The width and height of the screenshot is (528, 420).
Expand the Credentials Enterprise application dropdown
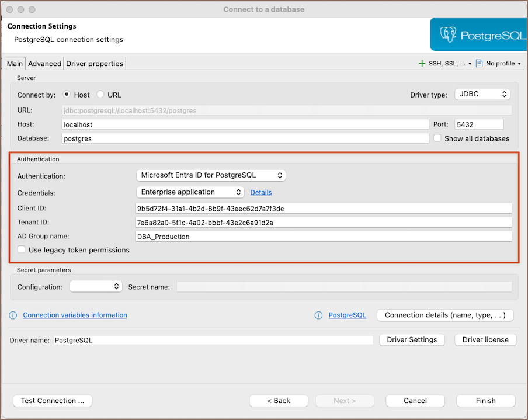(x=189, y=192)
